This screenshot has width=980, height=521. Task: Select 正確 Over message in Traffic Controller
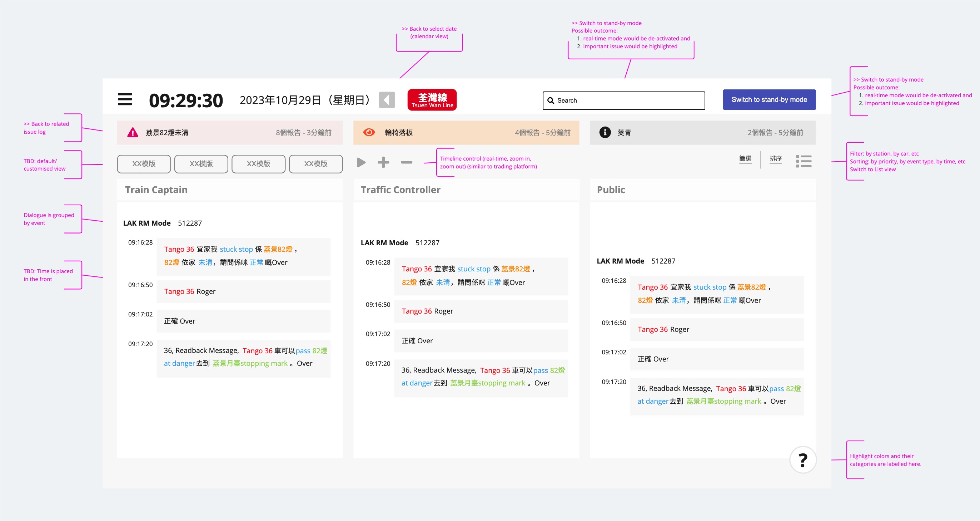pyautogui.click(x=481, y=341)
